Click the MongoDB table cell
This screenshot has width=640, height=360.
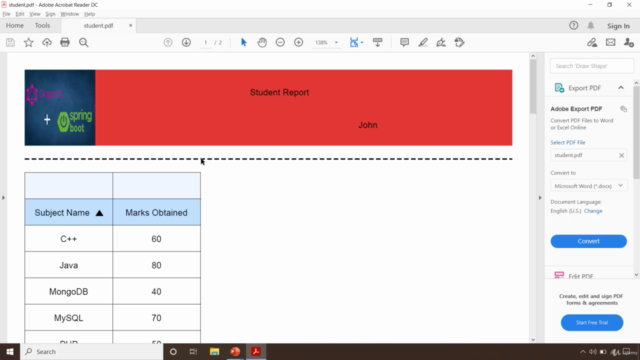69,292
